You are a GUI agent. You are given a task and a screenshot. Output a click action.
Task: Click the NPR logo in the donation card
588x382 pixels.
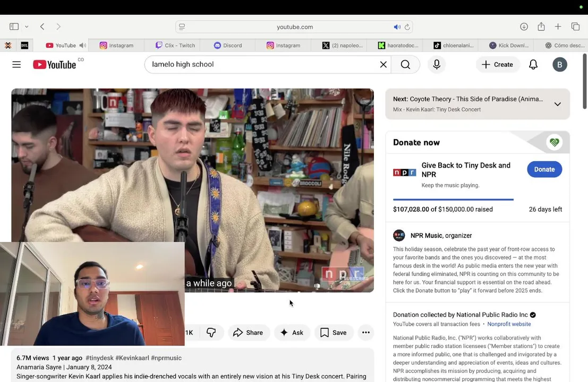(x=404, y=172)
